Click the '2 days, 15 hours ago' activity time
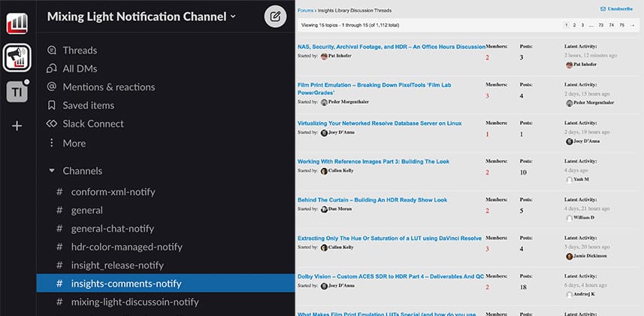 [x=586, y=94]
